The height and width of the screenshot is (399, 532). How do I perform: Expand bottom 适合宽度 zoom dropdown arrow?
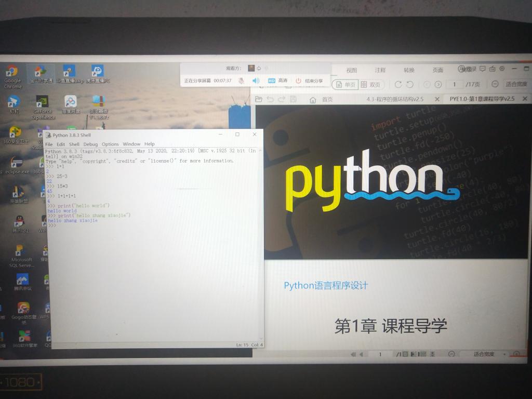[504, 354]
